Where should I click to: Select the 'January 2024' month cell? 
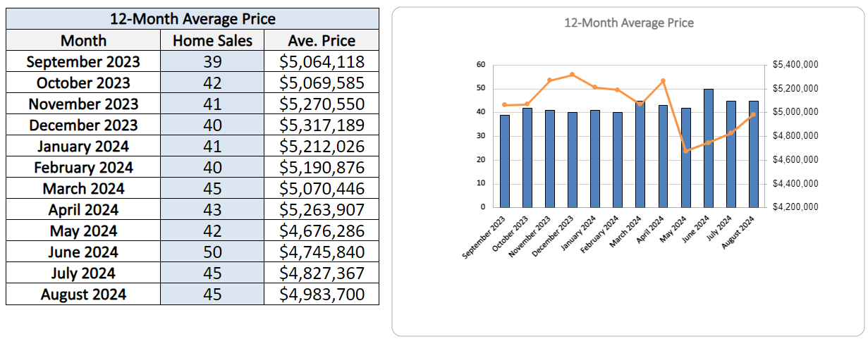point(83,146)
